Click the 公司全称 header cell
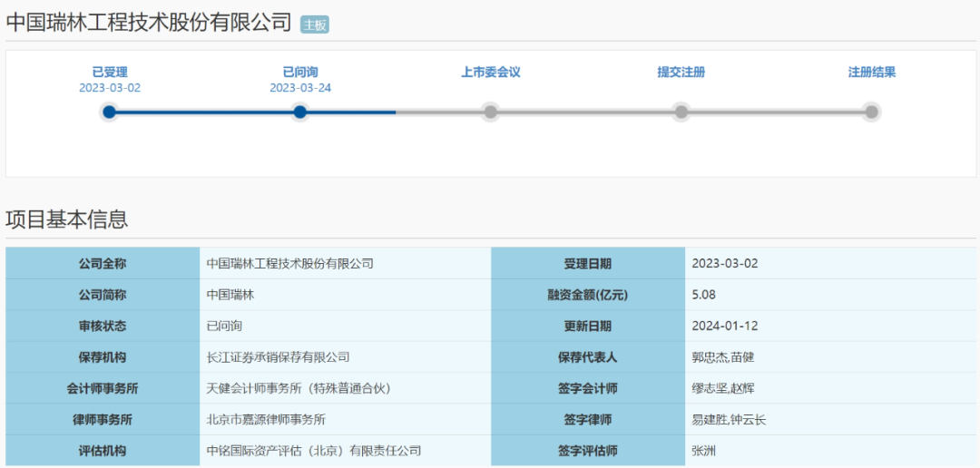The width and height of the screenshot is (980, 468). click(x=103, y=264)
